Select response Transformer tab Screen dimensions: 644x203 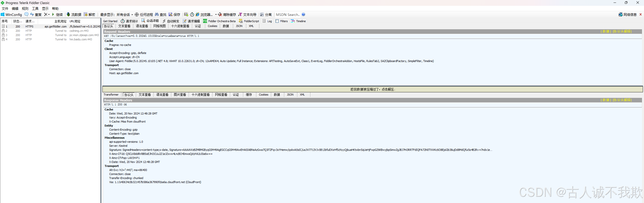point(111,95)
